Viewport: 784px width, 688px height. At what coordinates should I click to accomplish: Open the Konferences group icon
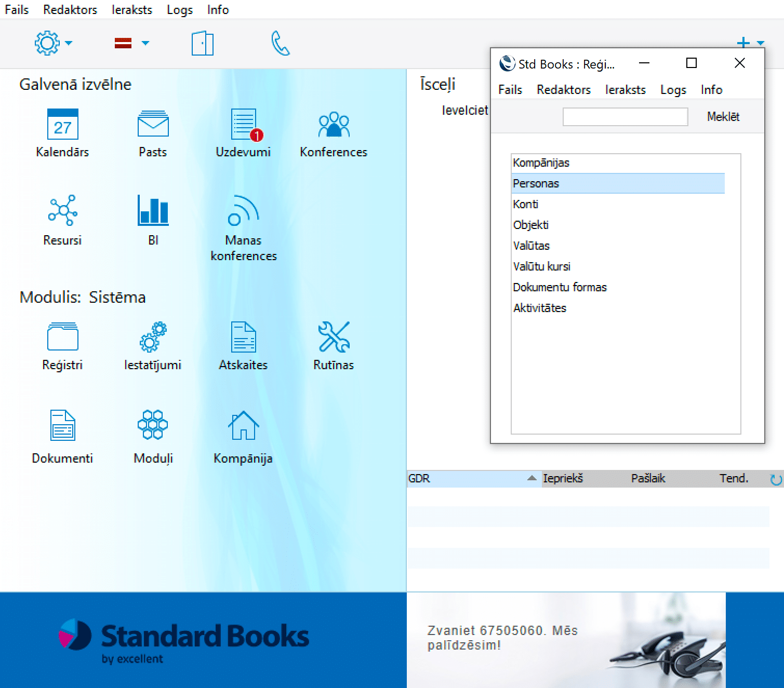coord(334,125)
